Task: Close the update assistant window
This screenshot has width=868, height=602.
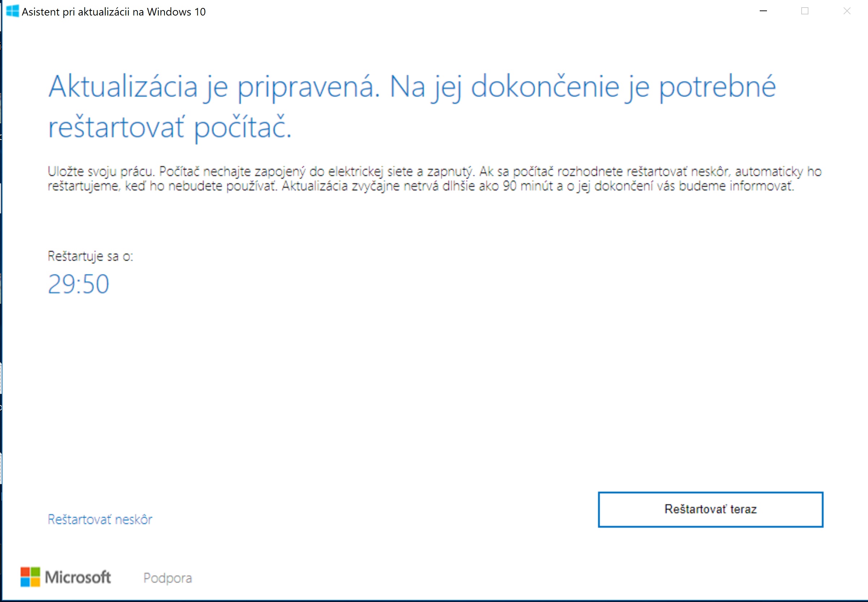Action: (x=847, y=11)
